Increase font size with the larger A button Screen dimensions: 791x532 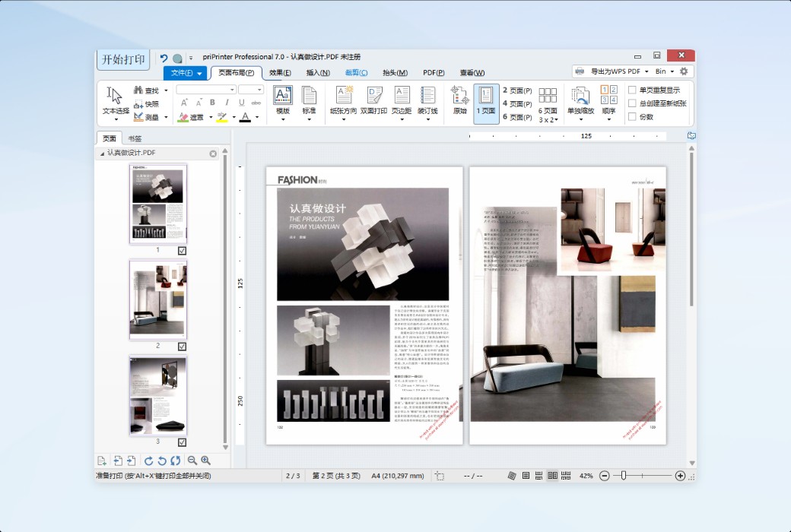[x=184, y=103]
